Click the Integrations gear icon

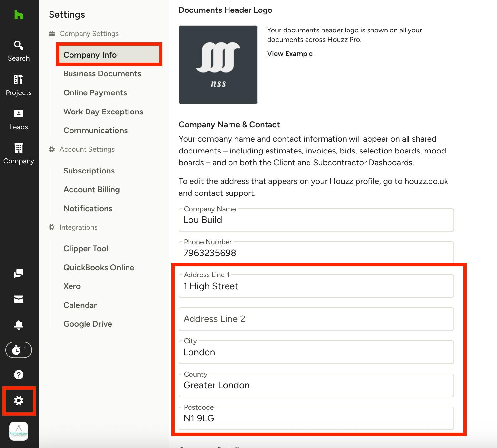[x=52, y=227]
